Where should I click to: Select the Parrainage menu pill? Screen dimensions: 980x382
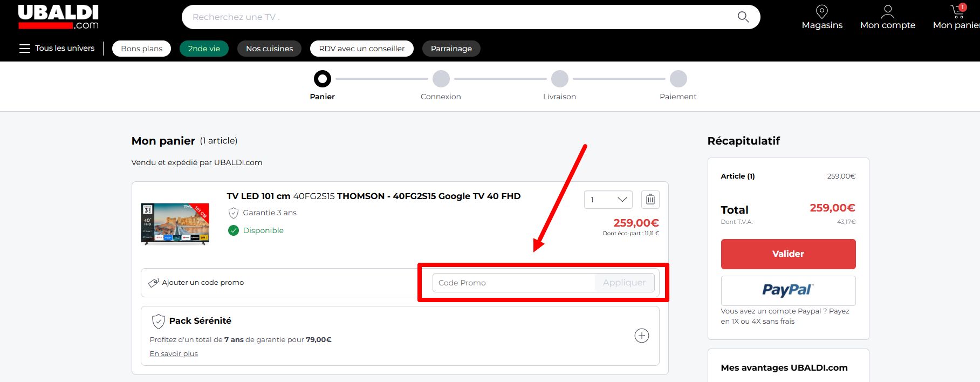[x=451, y=49]
